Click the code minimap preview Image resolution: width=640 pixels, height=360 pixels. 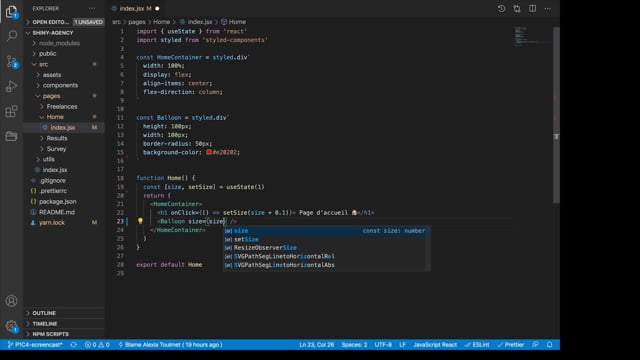pos(533,37)
